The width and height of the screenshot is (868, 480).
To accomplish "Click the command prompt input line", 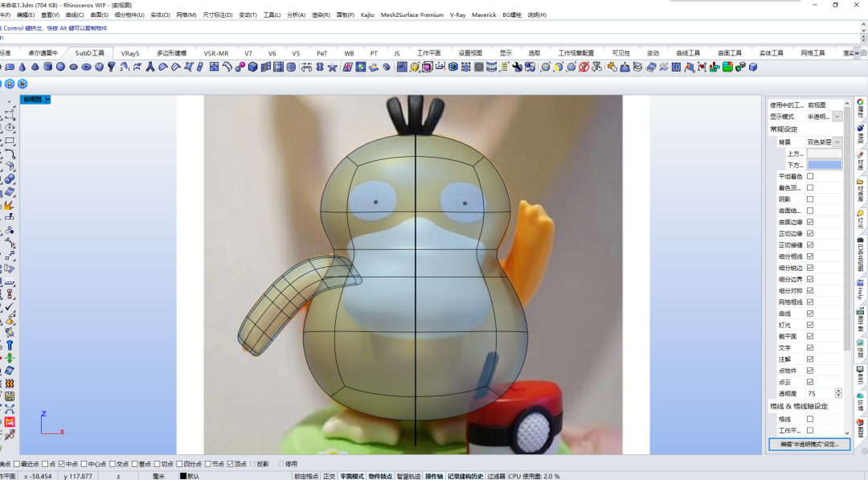I will click(x=431, y=38).
